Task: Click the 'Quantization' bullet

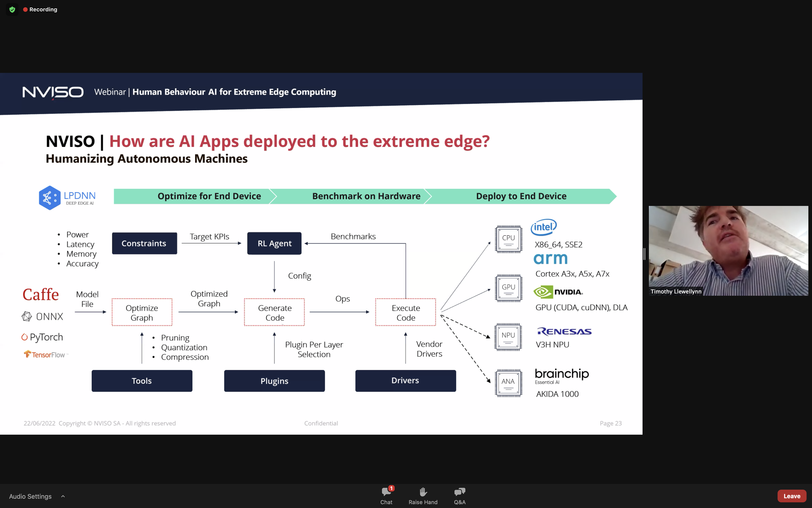Action: point(184,347)
